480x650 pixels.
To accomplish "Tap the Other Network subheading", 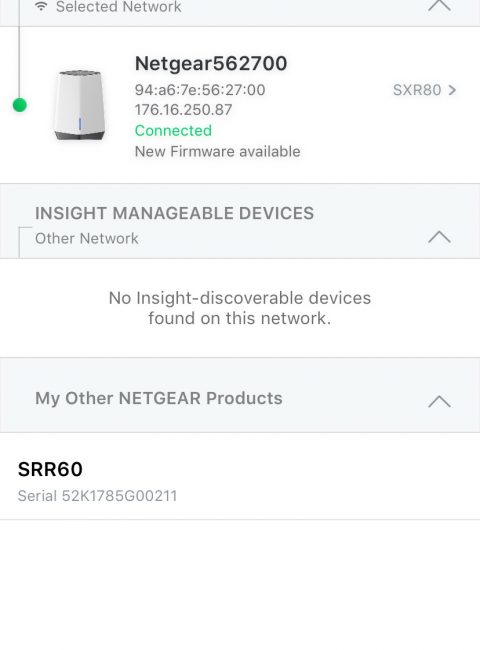I will 87,238.
